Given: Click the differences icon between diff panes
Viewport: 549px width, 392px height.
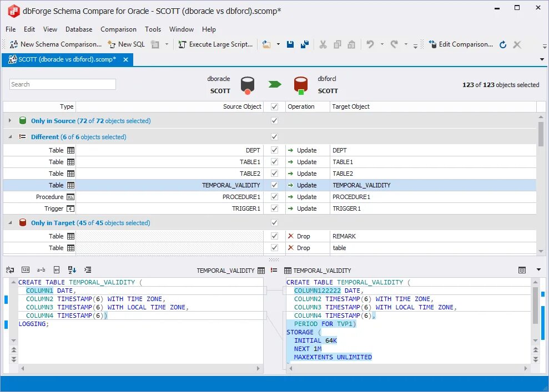Looking at the screenshot, I should 274,271.
